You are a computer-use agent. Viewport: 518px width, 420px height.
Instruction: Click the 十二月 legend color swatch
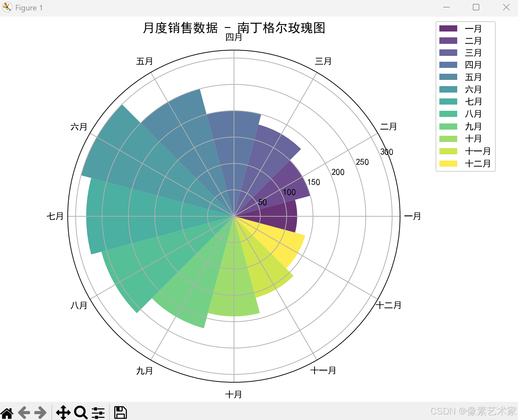448,163
